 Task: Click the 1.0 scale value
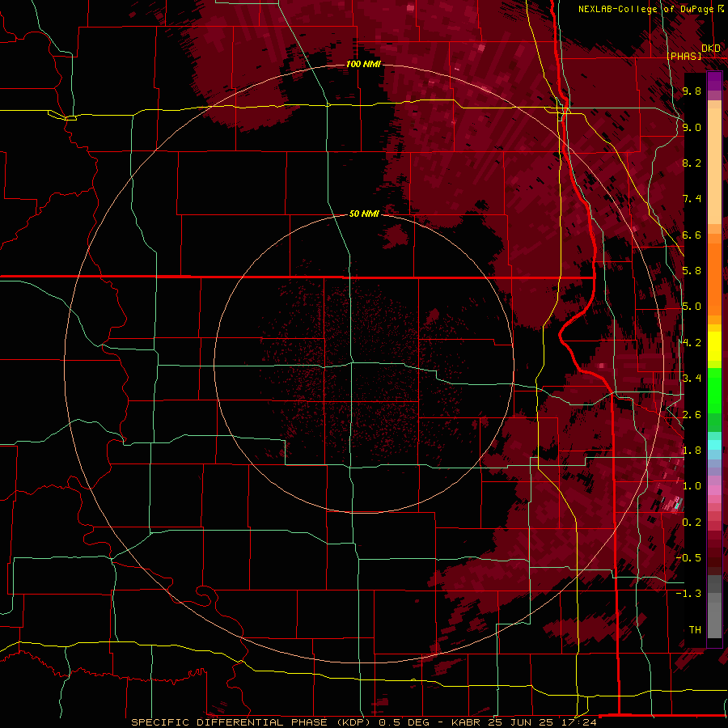(692, 486)
